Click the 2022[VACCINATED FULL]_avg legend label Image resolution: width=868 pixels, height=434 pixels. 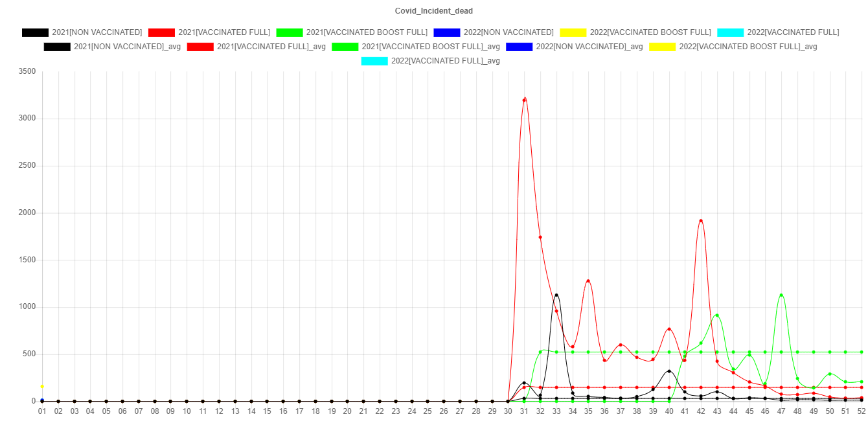(445, 61)
